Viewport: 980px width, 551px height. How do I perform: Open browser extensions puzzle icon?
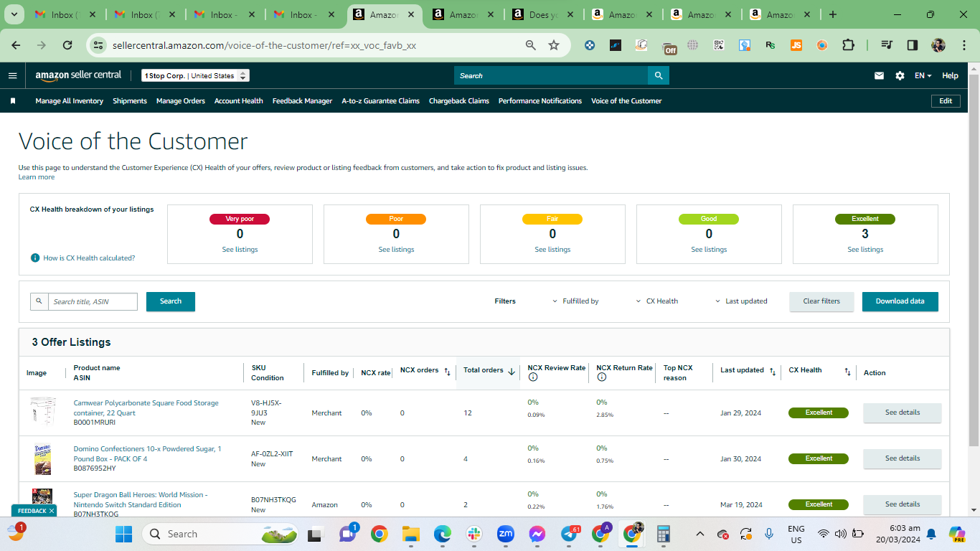(x=848, y=45)
